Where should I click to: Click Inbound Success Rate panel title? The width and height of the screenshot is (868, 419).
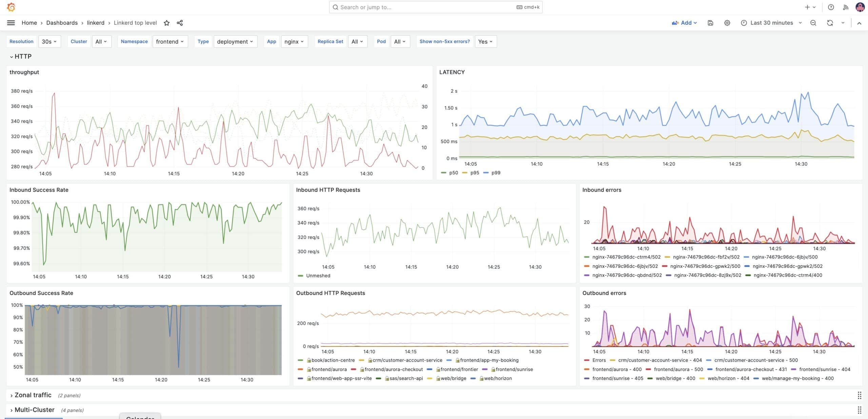point(39,190)
